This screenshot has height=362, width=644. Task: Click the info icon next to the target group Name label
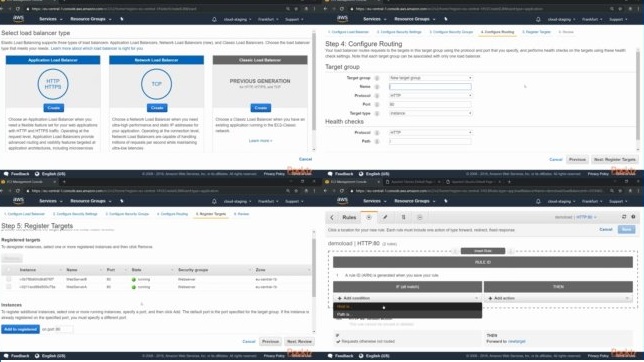[x=377, y=87]
